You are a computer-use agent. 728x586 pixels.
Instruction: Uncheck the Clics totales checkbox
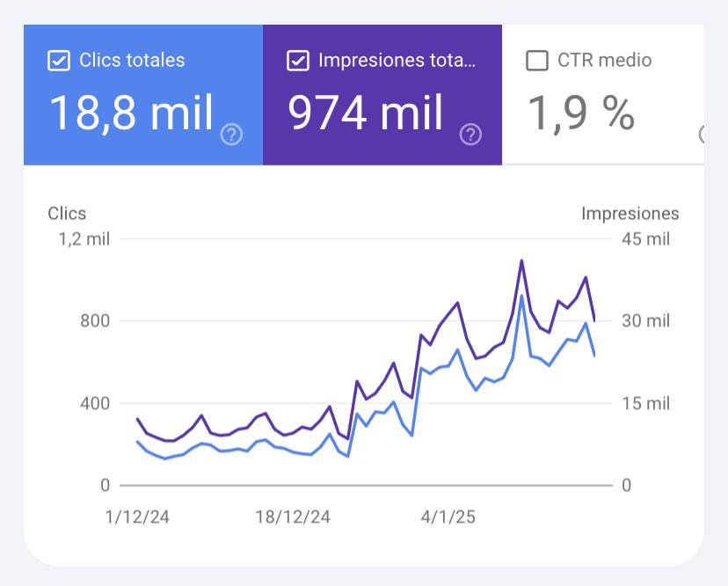coord(59,61)
